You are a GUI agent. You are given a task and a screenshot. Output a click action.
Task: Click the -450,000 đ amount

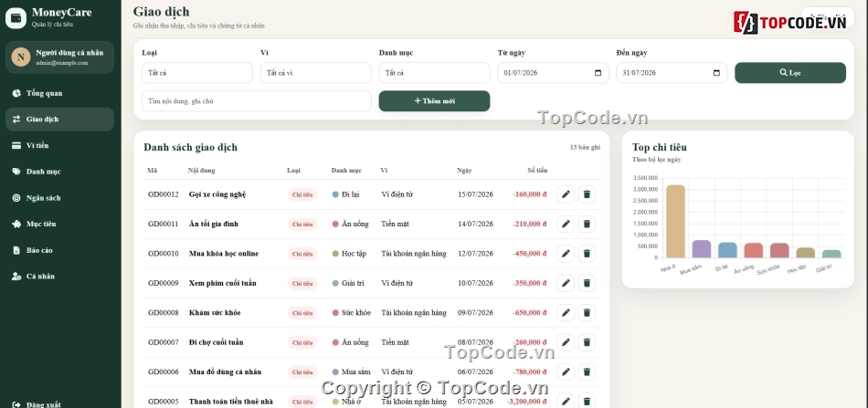[x=529, y=254]
